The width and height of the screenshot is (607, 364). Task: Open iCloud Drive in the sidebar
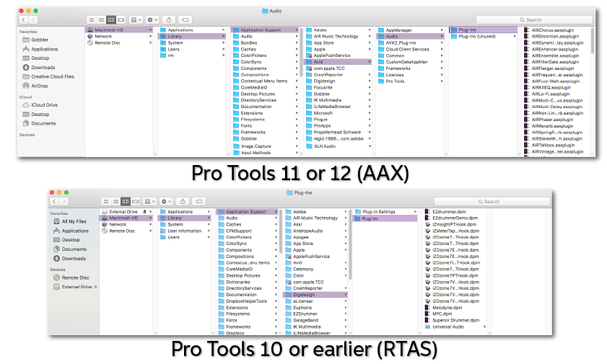[40, 105]
